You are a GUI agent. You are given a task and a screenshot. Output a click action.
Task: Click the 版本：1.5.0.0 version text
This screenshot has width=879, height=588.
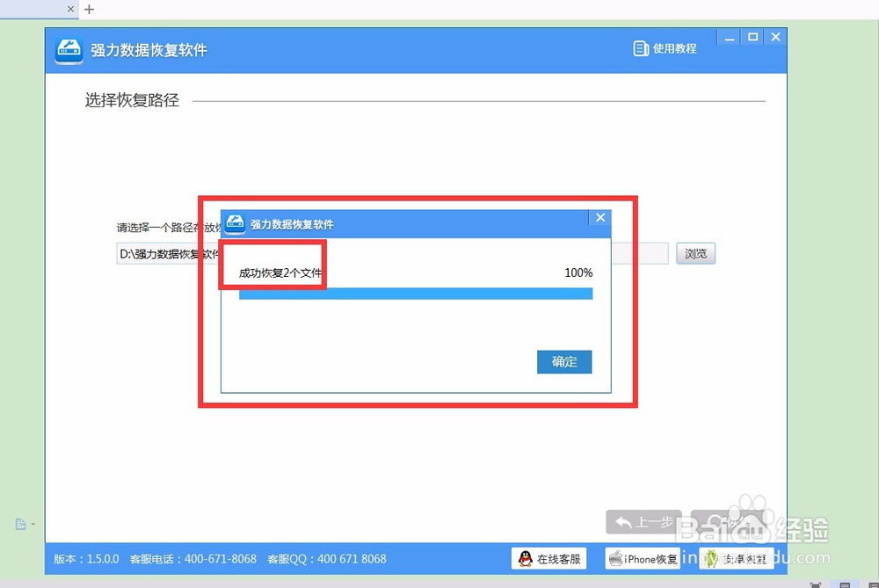pyautogui.click(x=86, y=559)
